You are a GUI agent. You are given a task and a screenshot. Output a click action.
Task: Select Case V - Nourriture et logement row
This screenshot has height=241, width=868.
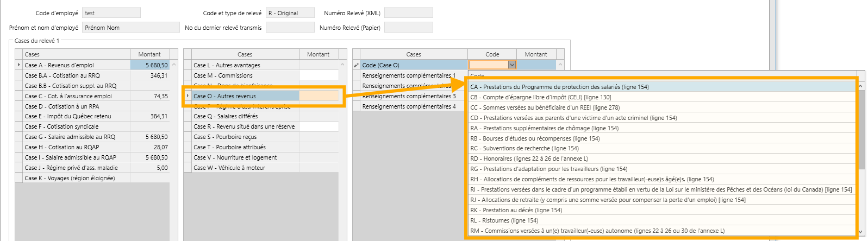(x=261, y=157)
